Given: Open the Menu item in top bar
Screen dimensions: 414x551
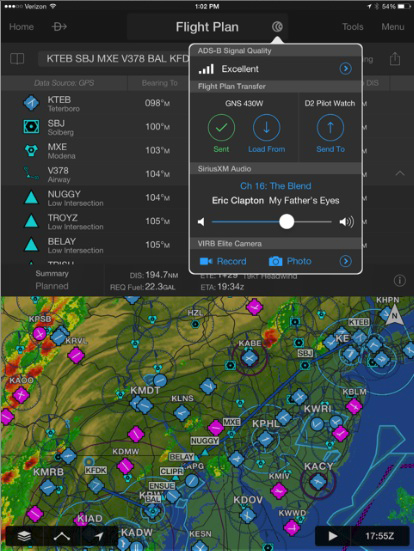Looking at the screenshot, I should [x=393, y=27].
